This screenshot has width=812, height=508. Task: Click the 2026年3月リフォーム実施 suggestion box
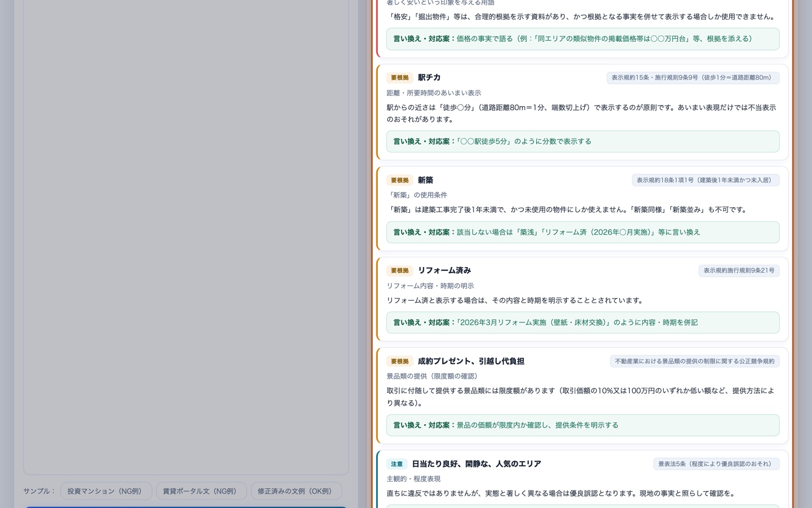583,322
